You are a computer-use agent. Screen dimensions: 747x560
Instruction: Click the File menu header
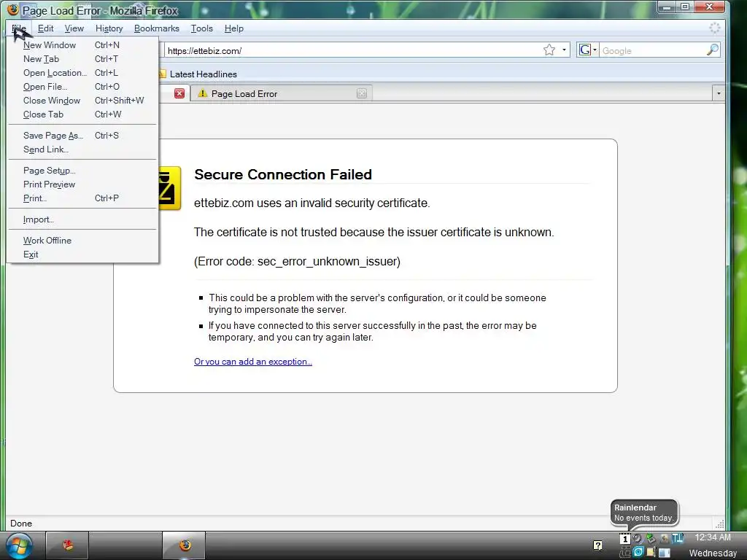point(19,28)
